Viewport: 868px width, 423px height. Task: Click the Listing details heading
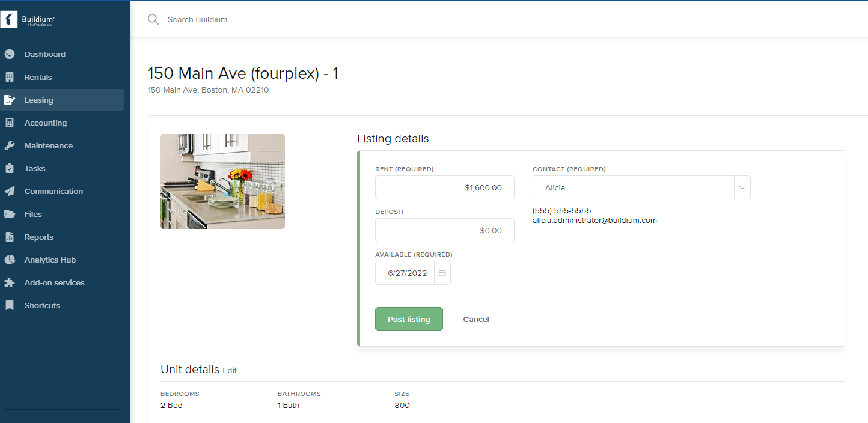click(393, 139)
